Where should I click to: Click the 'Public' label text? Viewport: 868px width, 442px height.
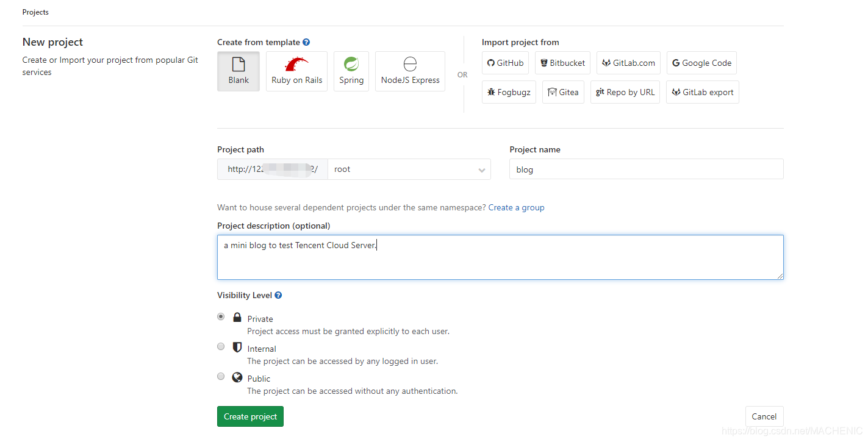tap(259, 379)
